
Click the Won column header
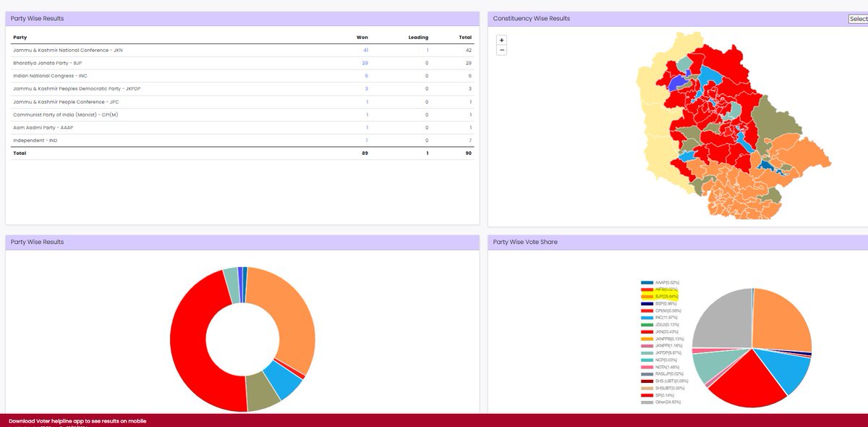coord(362,37)
